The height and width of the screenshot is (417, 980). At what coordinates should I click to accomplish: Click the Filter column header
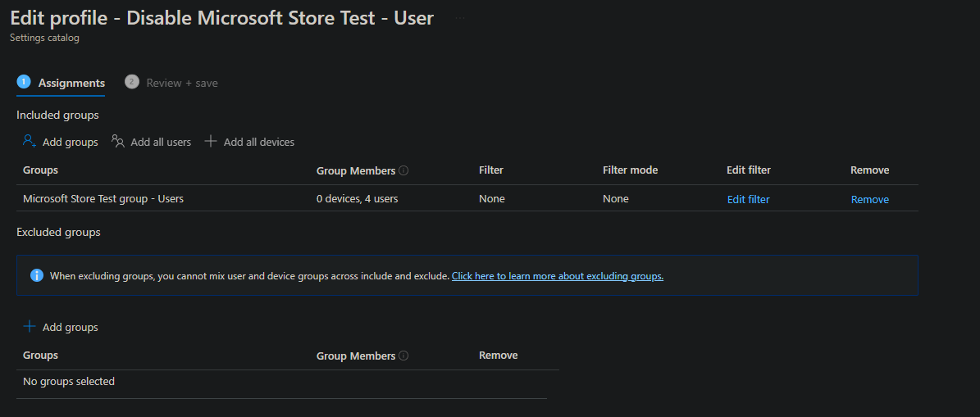click(491, 170)
